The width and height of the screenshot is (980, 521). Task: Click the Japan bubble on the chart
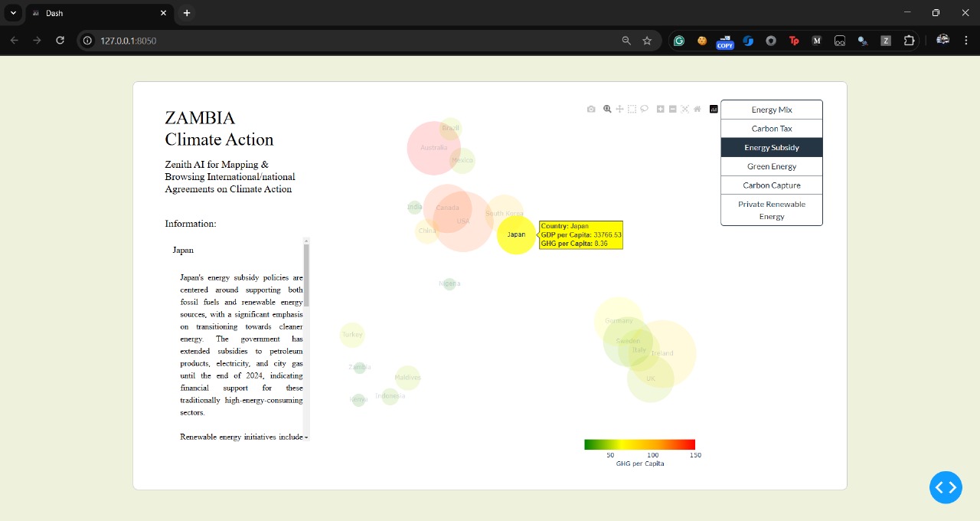coord(516,234)
